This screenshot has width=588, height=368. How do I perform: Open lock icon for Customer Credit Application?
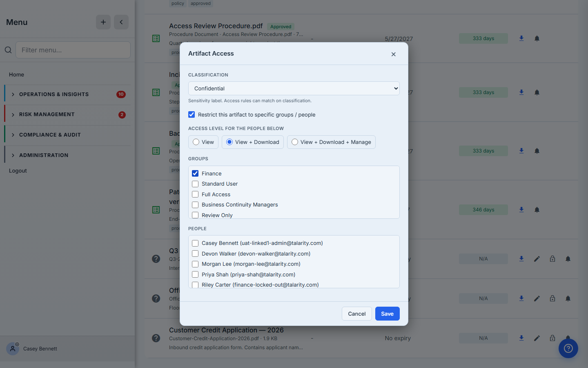click(552, 338)
